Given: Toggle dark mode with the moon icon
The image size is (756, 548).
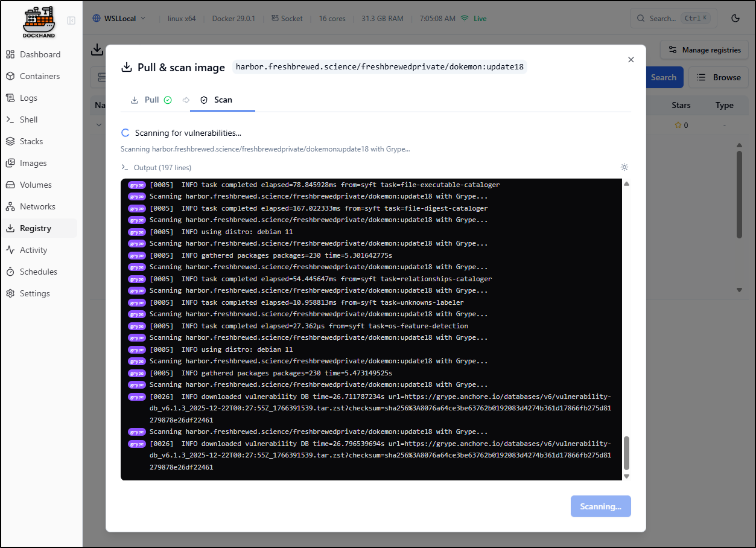Looking at the screenshot, I should point(735,18).
